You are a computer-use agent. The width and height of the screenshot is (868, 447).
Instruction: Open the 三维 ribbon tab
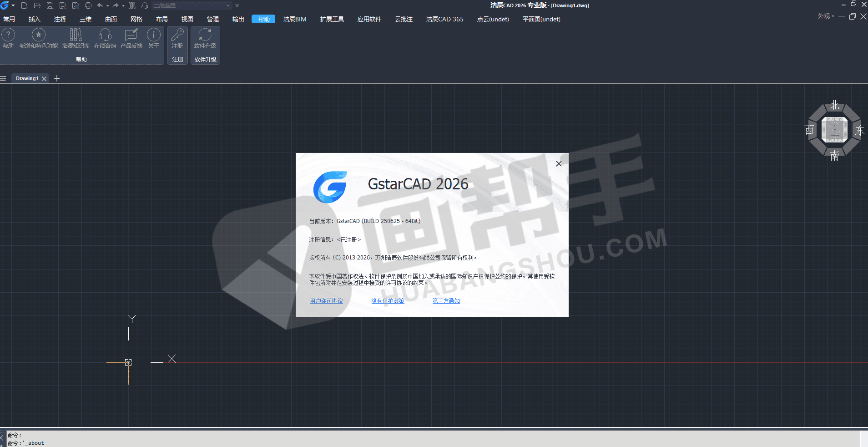click(x=86, y=19)
